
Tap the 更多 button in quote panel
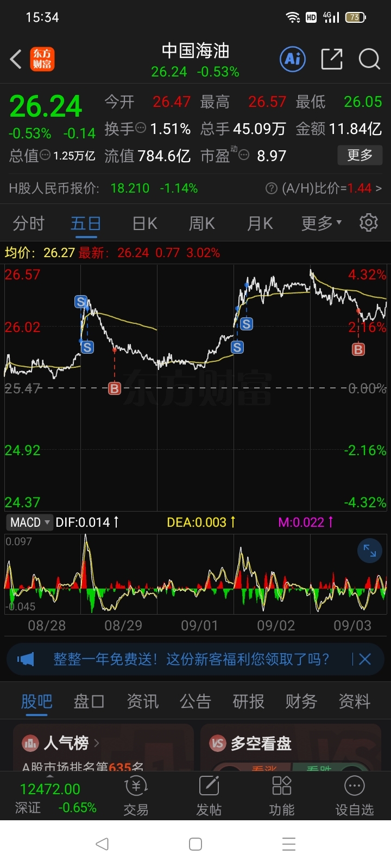(x=360, y=155)
